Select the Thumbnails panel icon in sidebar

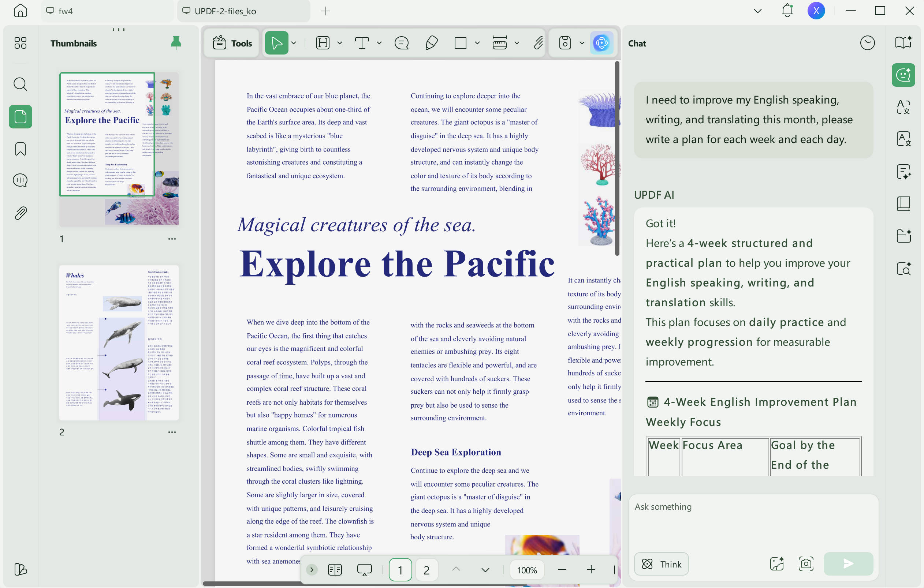[x=21, y=117]
